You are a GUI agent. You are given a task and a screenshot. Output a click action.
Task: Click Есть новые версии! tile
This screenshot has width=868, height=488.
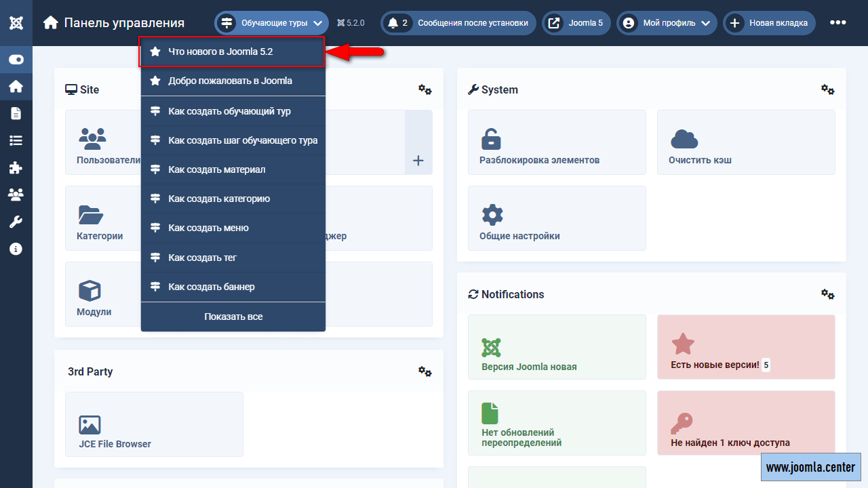[746, 347]
